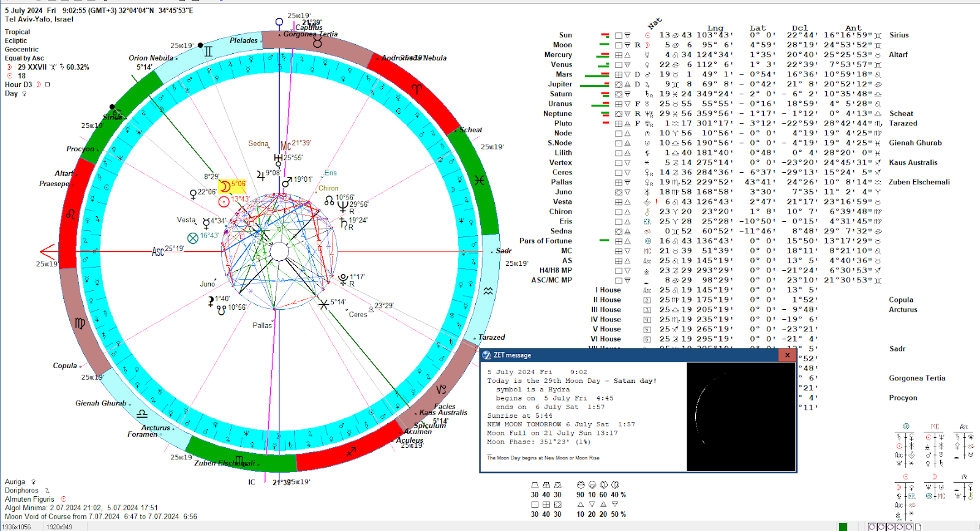The width and height of the screenshot is (980, 531).
Task: Click the NEW MOON TOMORROW message line
Action: coord(561,424)
